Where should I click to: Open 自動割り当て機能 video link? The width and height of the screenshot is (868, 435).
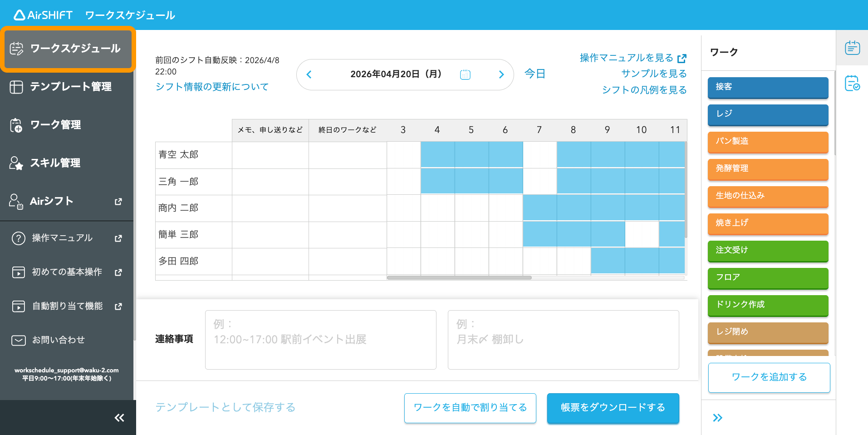click(x=67, y=306)
